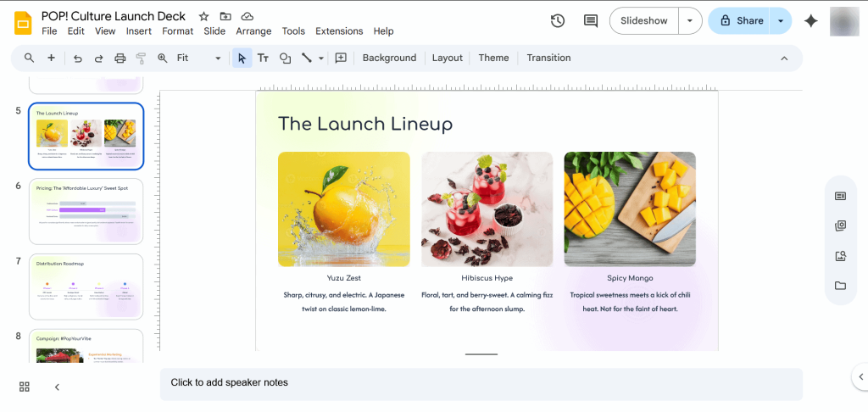868x412 pixels.
Task: Open version history clock icon
Action: [558, 21]
